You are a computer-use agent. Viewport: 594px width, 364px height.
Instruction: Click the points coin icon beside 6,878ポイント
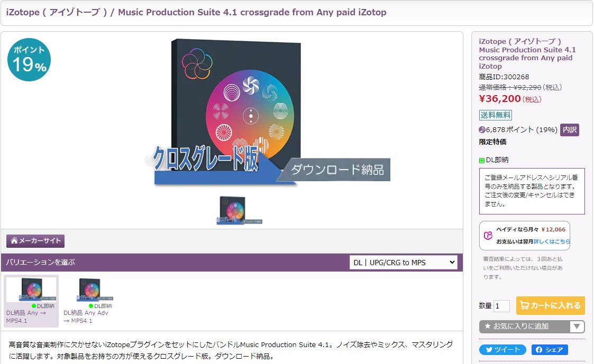[482, 130]
